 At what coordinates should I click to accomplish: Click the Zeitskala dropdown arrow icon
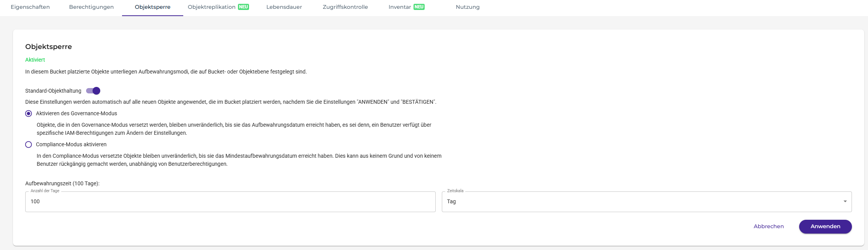[x=845, y=201]
